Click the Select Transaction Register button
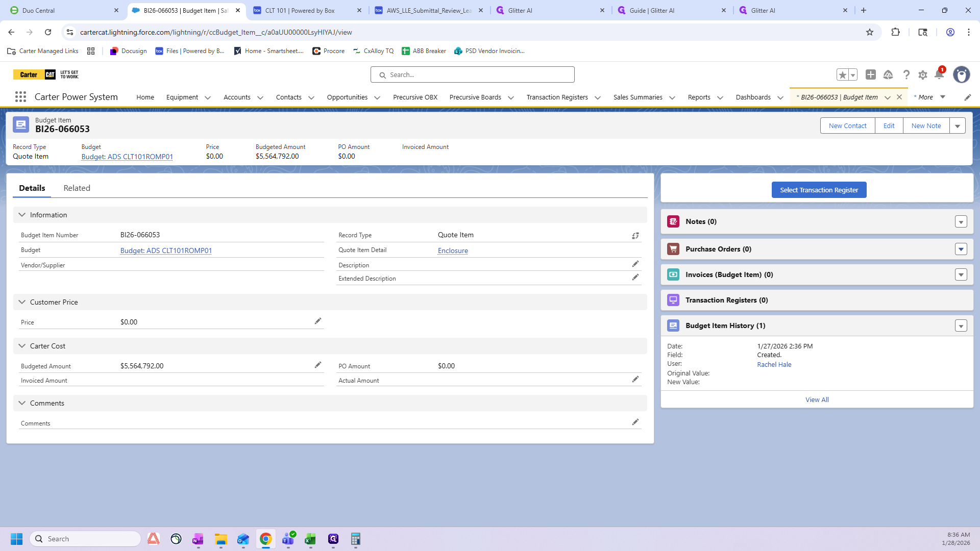980x551 pixels. coord(819,190)
